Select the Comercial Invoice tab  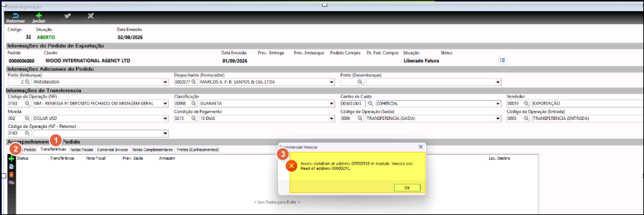click(112, 150)
